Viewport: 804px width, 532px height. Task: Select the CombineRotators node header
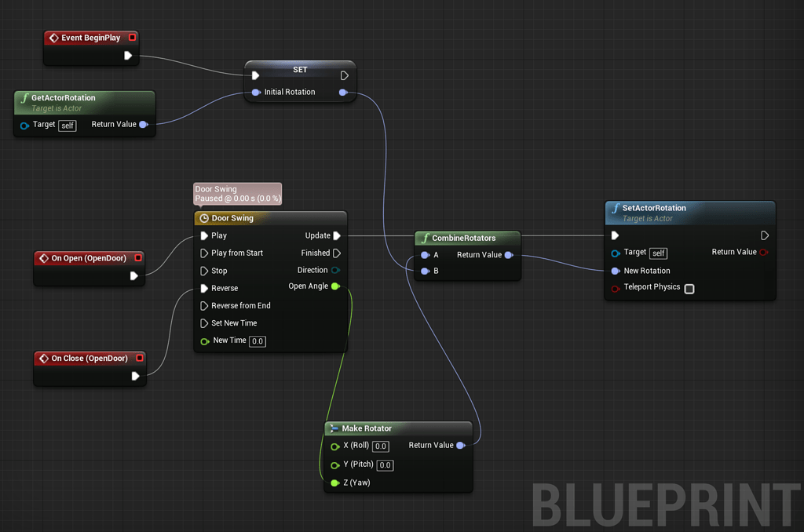pyautogui.click(x=467, y=238)
